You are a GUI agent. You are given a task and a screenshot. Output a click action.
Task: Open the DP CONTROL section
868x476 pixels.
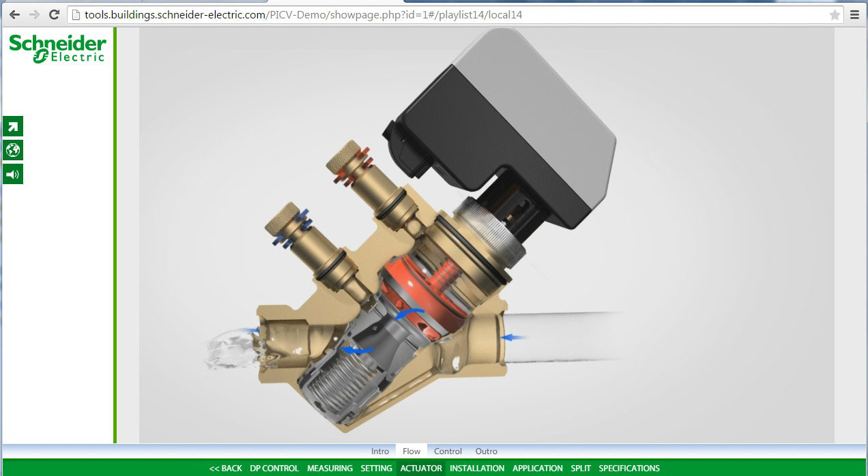coord(274,468)
